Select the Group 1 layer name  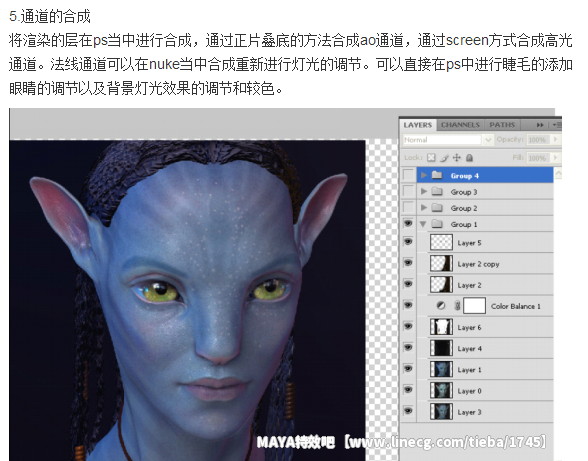[x=464, y=224]
